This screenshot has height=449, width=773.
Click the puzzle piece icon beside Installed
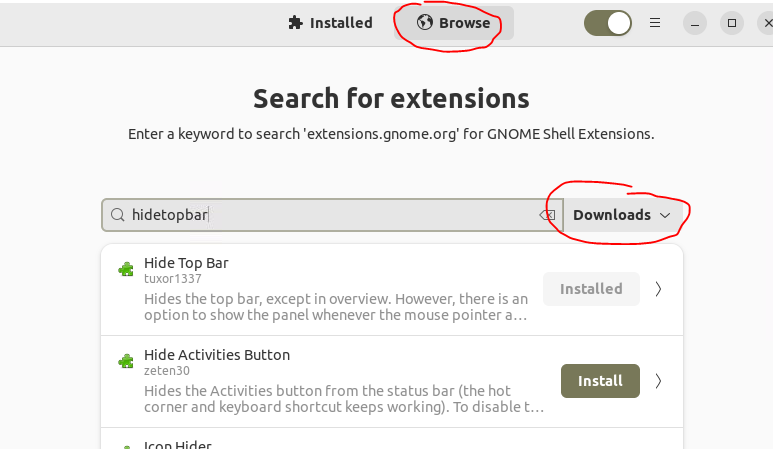click(x=294, y=23)
